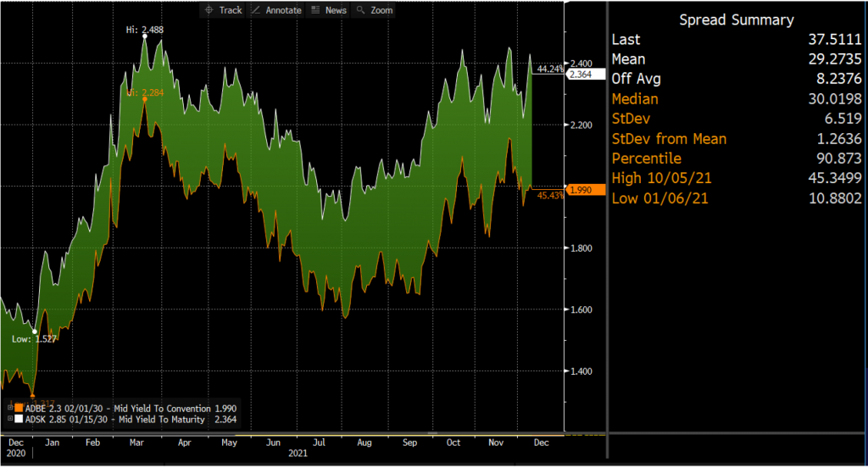Click the orange 1.990 y-axis price tag

click(580, 188)
